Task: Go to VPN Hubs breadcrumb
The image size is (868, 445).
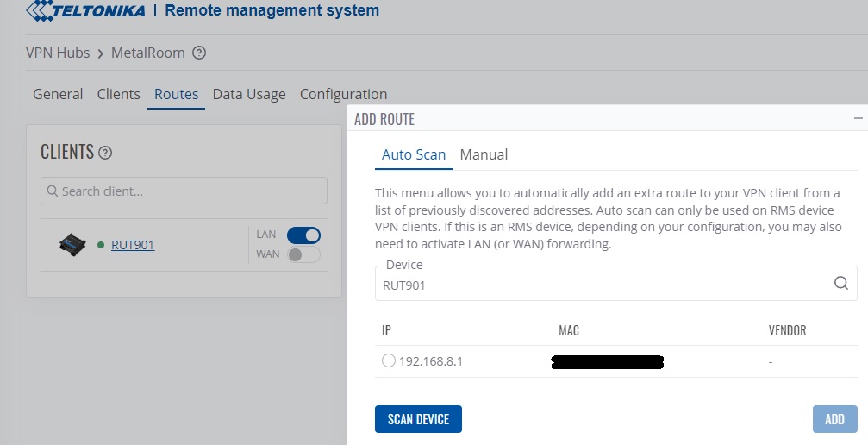Action: [58, 53]
